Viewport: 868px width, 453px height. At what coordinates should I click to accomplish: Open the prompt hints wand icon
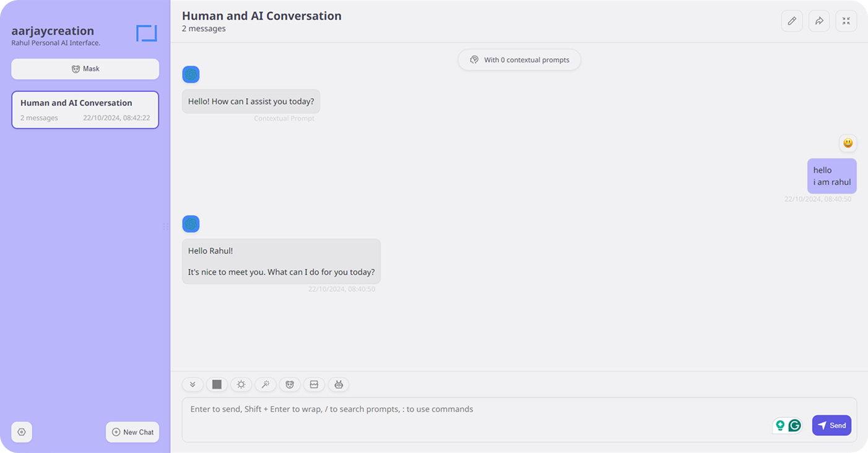tap(265, 384)
